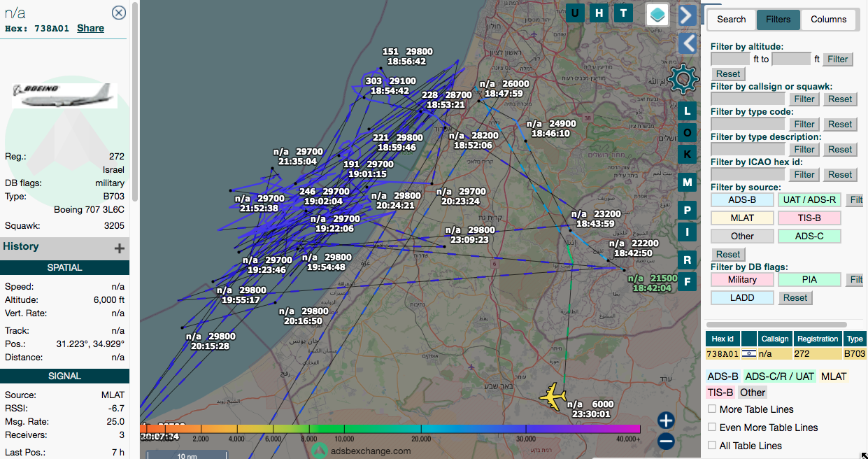Image resolution: width=868 pixels, height=459 pixels.
Task: Toggle Other source filter button
Action: 742,236
